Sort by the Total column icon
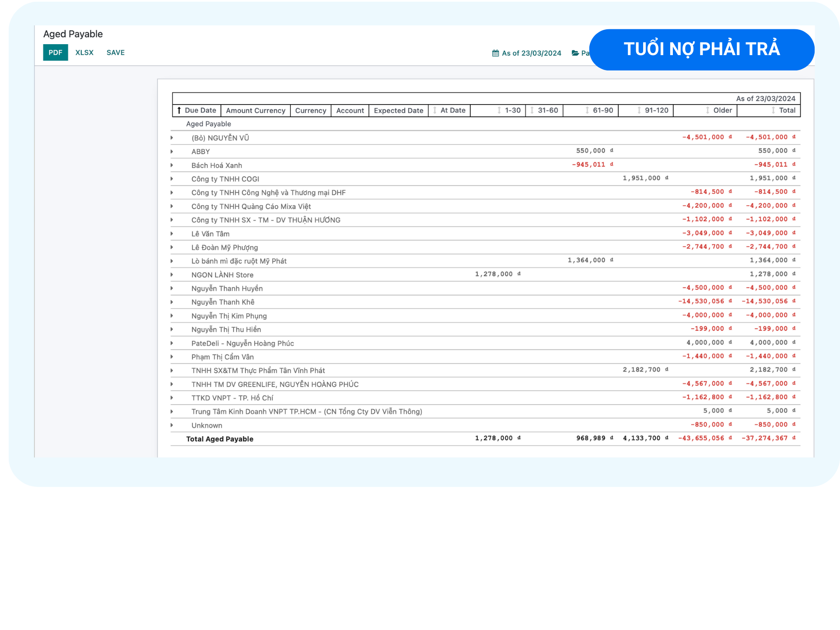The image size is (840, 630). click(x=773, y=110)
